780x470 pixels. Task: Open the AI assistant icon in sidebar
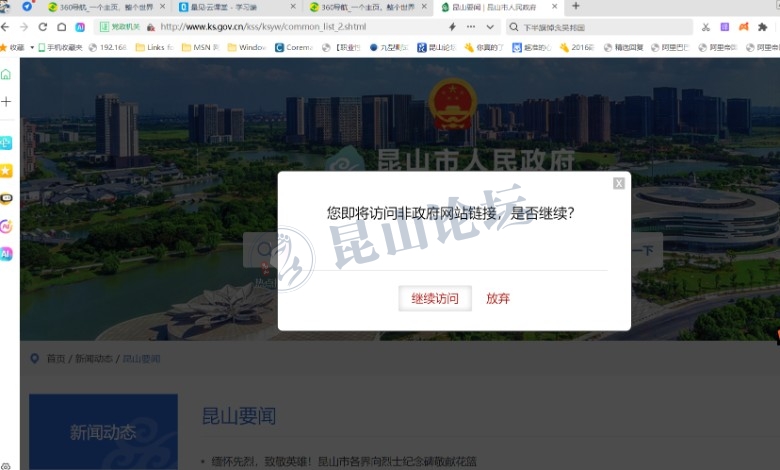click(x=6, y=254)
